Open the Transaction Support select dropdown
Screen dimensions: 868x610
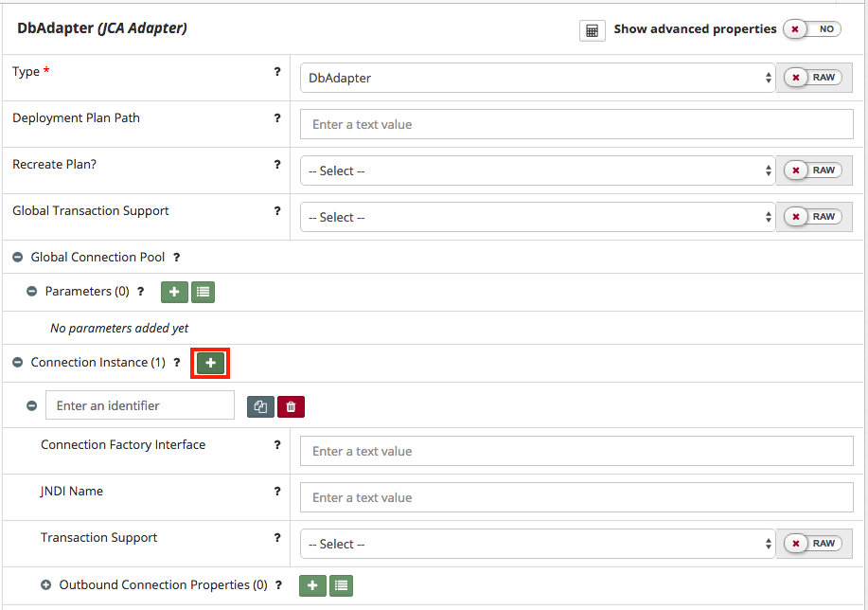coord(538,544)
